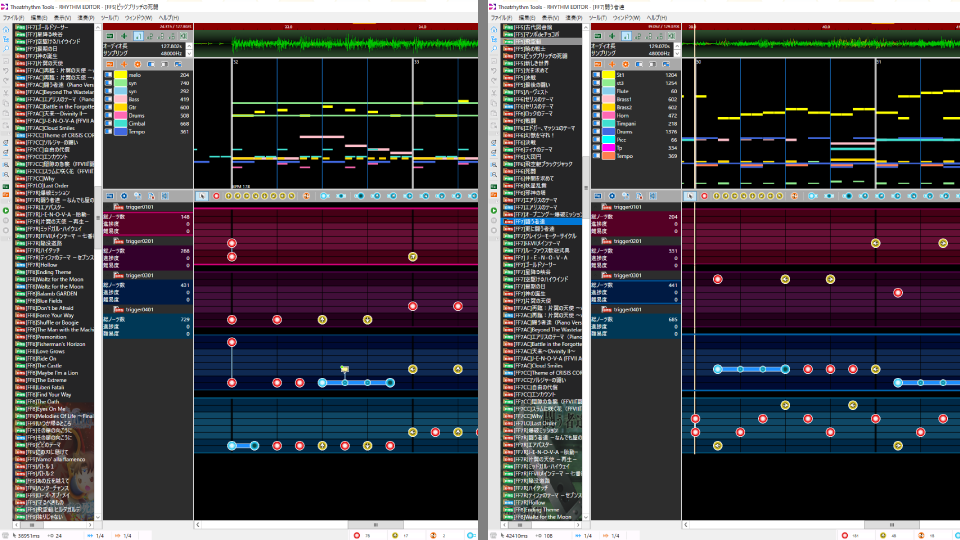Click home icon in right window sidebar
The image size is (960, 540).
[x=493, y=29]
